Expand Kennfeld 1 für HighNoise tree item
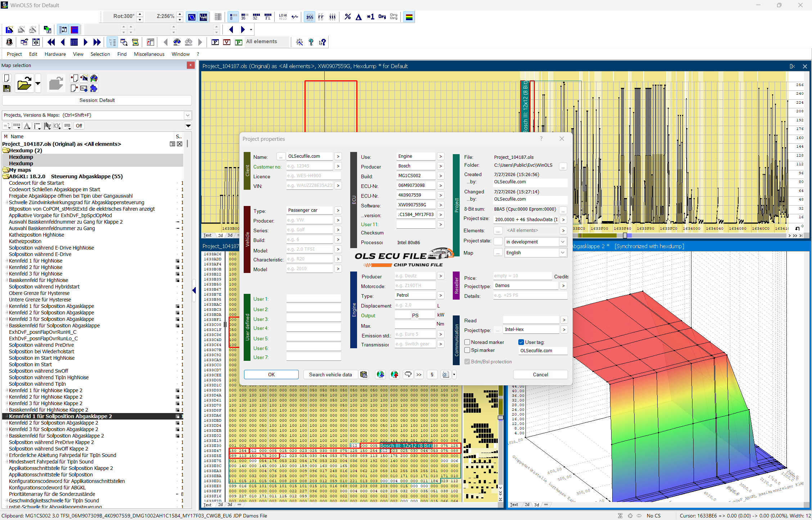The image size is (812, 520). [6, 261]
